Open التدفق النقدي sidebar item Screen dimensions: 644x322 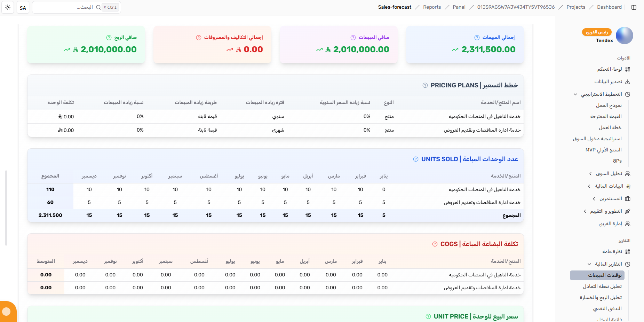pyautogui.click(x=607, y=308)
